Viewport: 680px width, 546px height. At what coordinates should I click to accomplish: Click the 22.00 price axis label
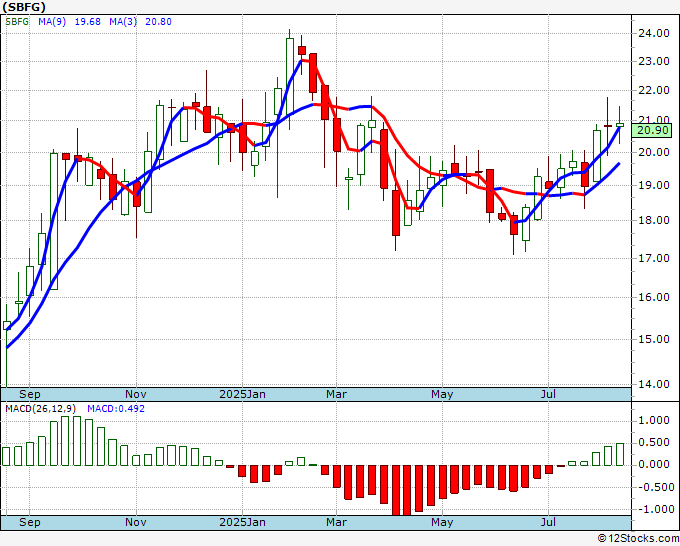point(654,90)
